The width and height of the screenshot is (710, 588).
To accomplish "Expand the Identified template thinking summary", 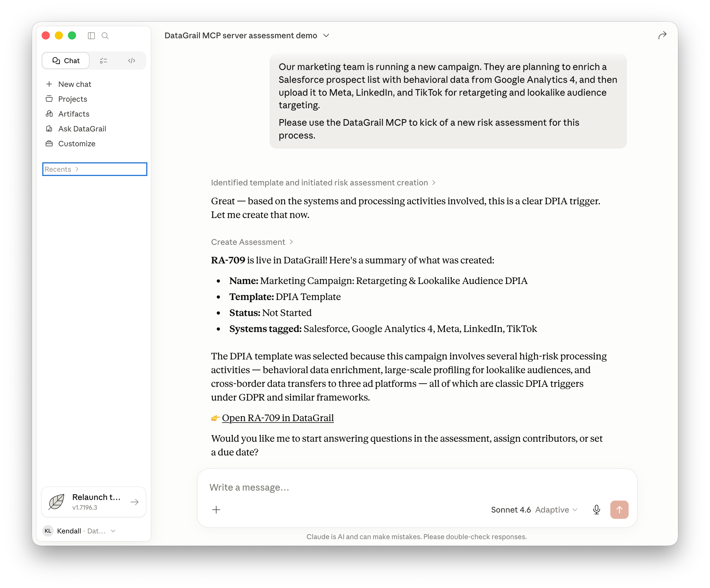I will [x=323, y=183].
